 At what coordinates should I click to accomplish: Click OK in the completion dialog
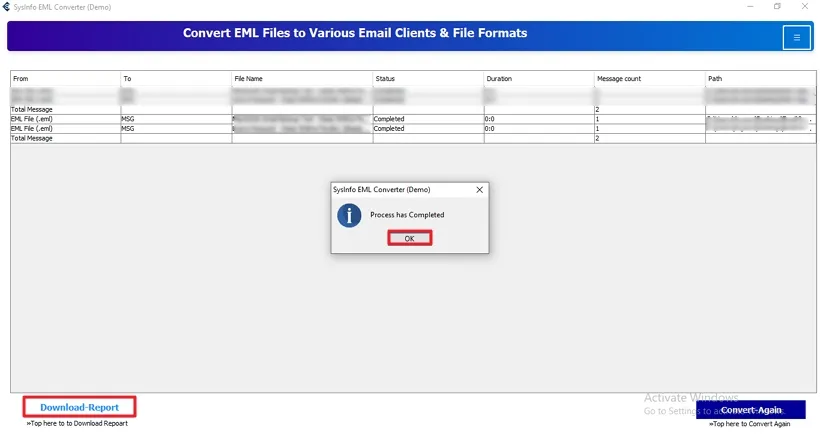(409, 238)
